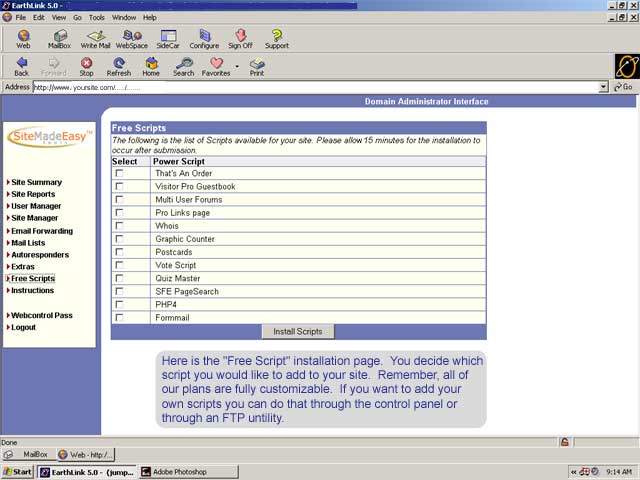Refresh the page with Refresh icon
The height and width of the screenshot is (480, 640).
(118, 67)
